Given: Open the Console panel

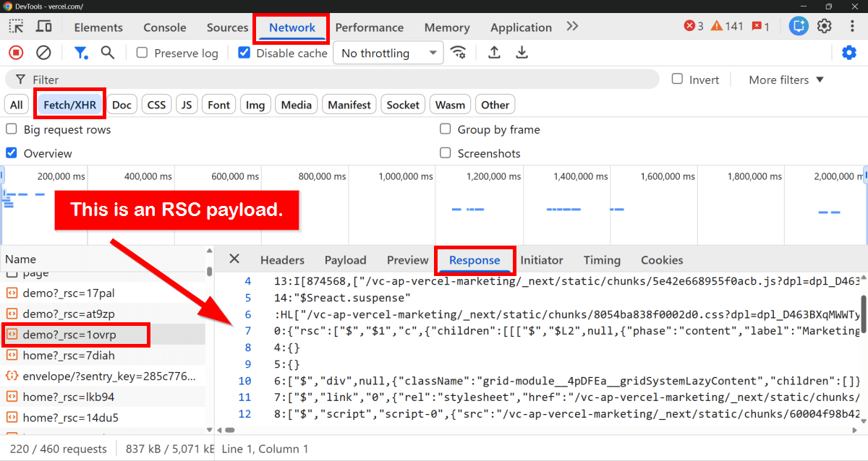Looking at the screenshot, I should tap(164, 27).
